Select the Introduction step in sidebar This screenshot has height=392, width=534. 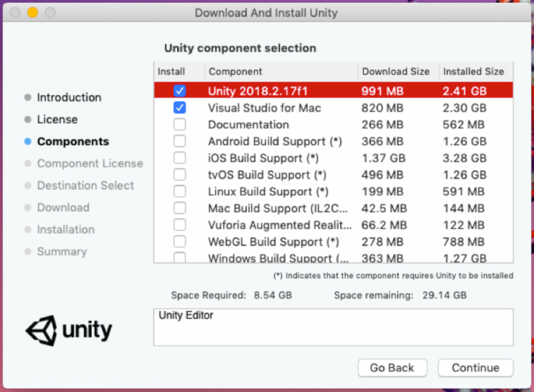point(68,97)
